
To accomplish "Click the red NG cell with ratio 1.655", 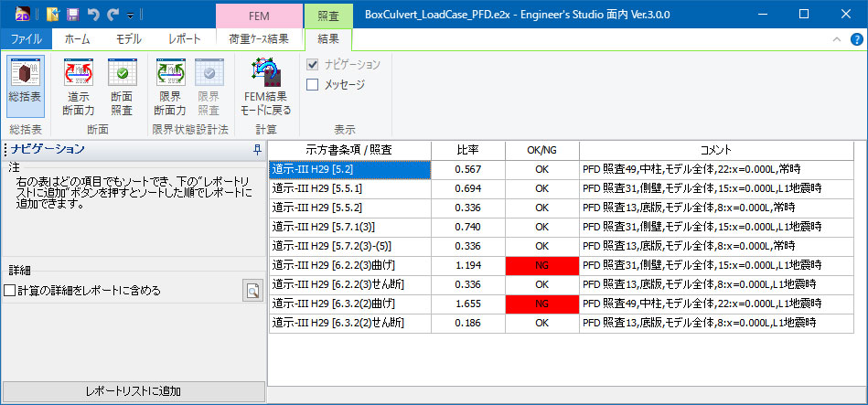I will (542, 304).
